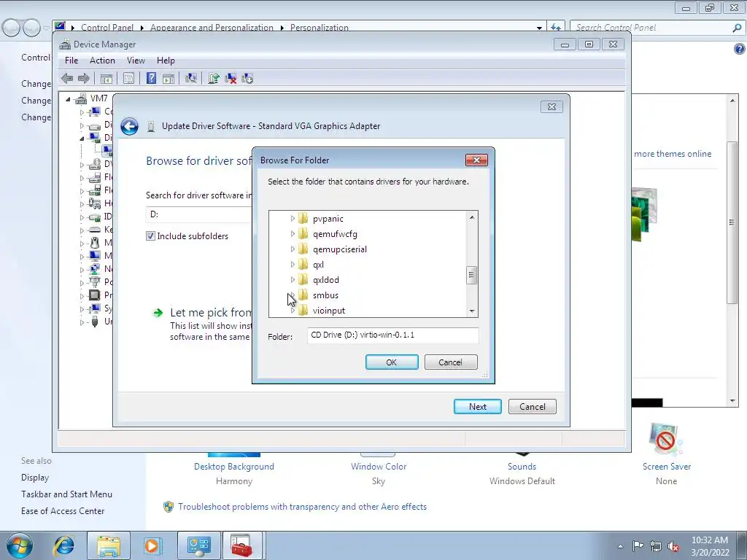
Task: Open Action menu in Device Manager
Action: (102, 61)
